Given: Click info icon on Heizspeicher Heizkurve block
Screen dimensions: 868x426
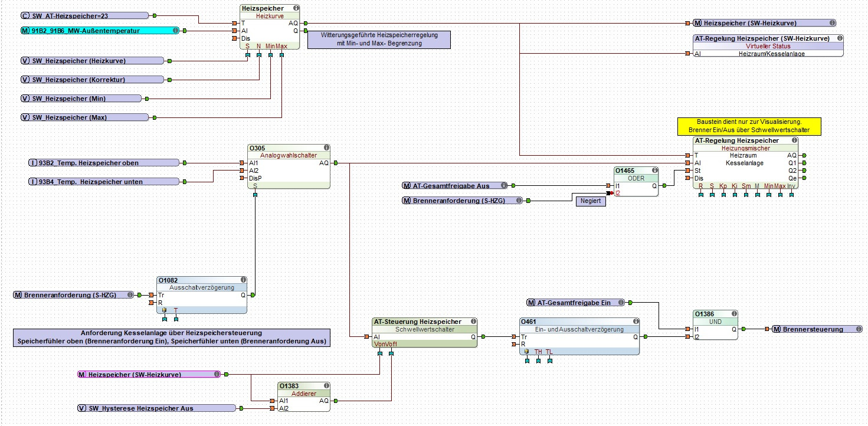Looking at the screenshot, I should click(296, 9).
